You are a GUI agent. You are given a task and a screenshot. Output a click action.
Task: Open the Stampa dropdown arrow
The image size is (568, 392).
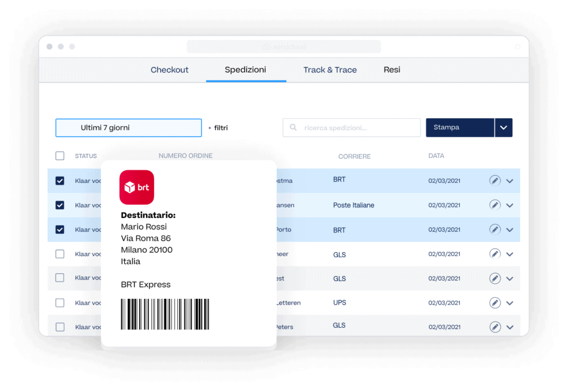[x=504, y=128]
